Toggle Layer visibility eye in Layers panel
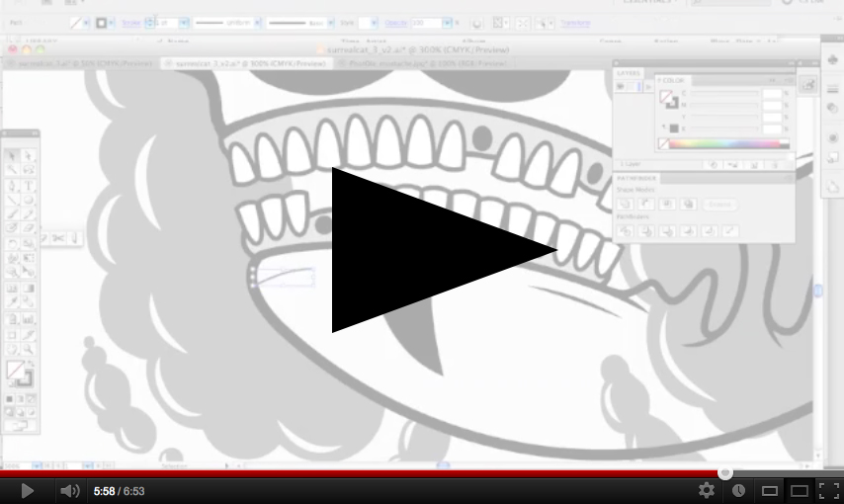Image resolution: width=844 pixels, height=504 pixels. (620, 87)
